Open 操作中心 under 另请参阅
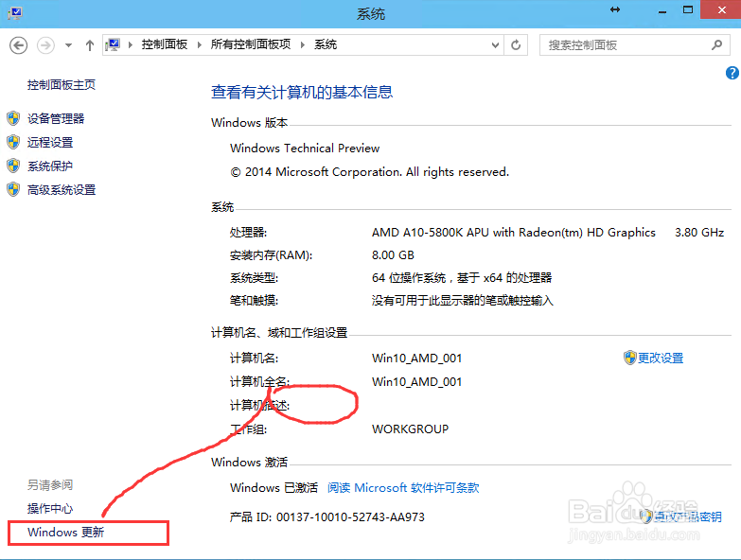The image size is (741, 560). click(50, 509)
